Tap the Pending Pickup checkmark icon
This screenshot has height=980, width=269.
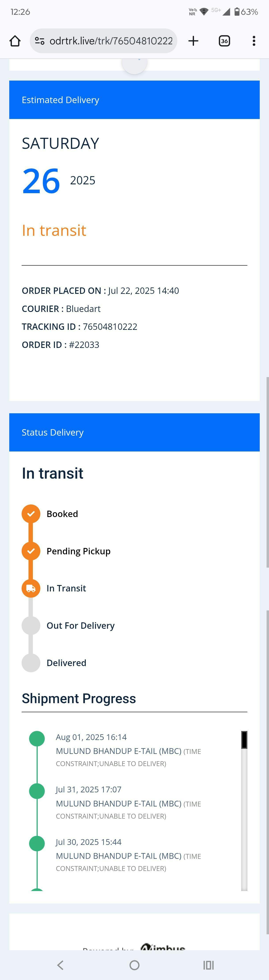tap(31, 551)
